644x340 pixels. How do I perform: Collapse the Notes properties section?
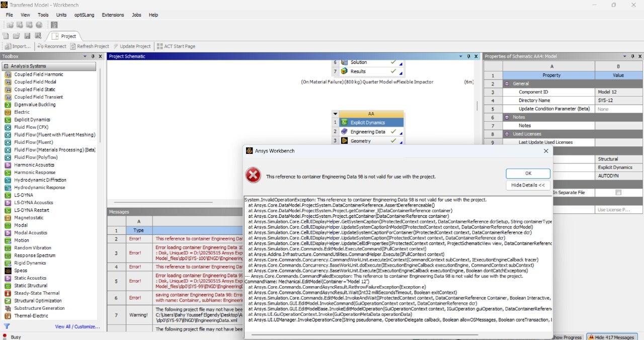tap(507, 117)
